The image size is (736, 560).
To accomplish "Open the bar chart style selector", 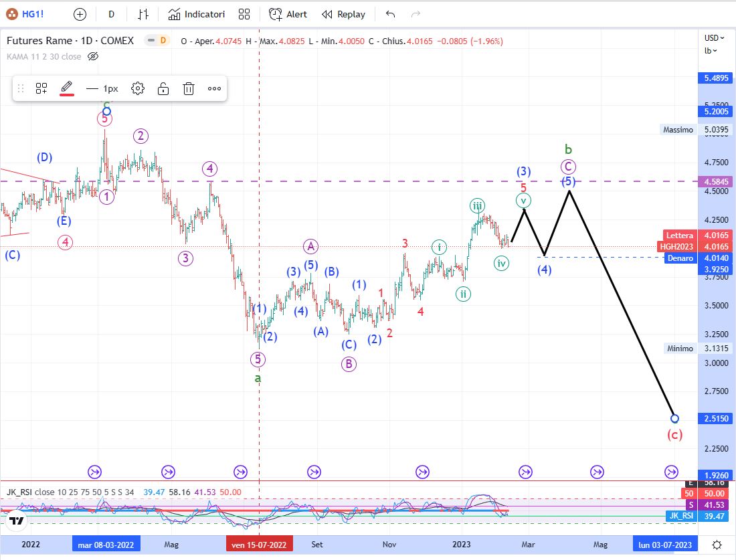I will [143, 15].
